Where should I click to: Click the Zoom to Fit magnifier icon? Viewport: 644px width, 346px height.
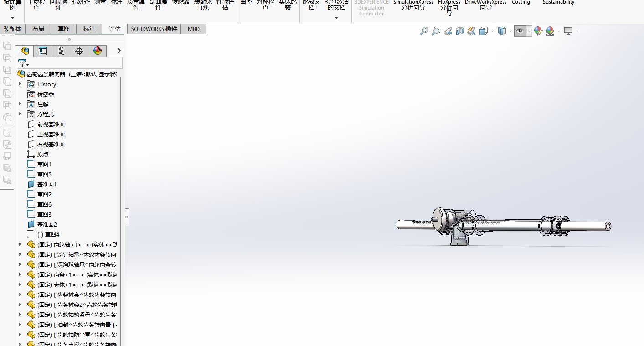(424, 31)
